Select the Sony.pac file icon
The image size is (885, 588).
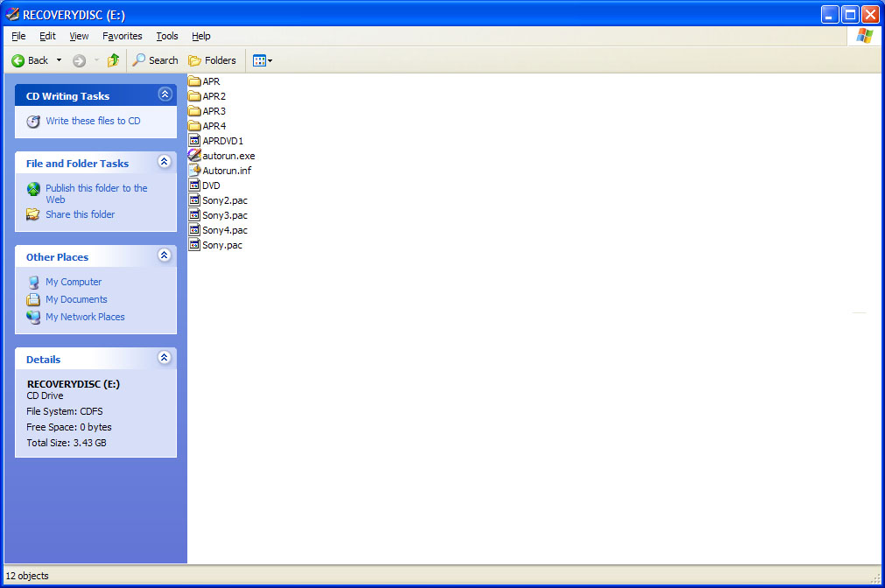(194, 245)
